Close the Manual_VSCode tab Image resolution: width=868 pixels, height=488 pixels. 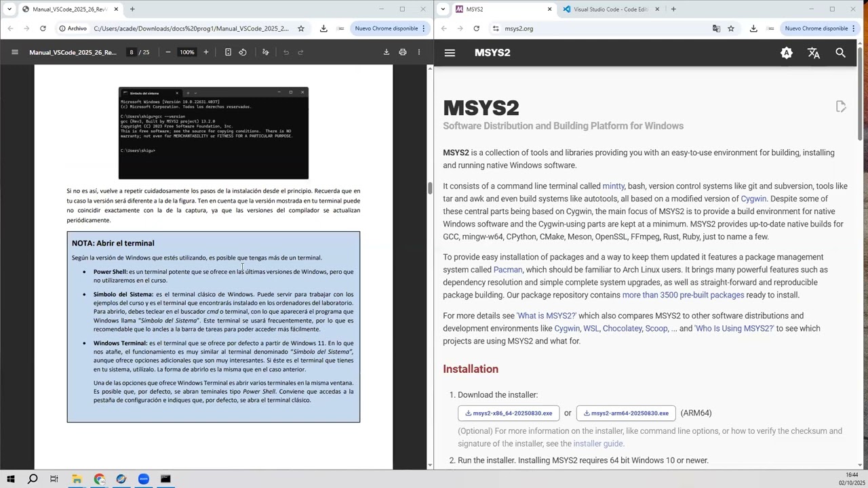click(x=116, y=9)
